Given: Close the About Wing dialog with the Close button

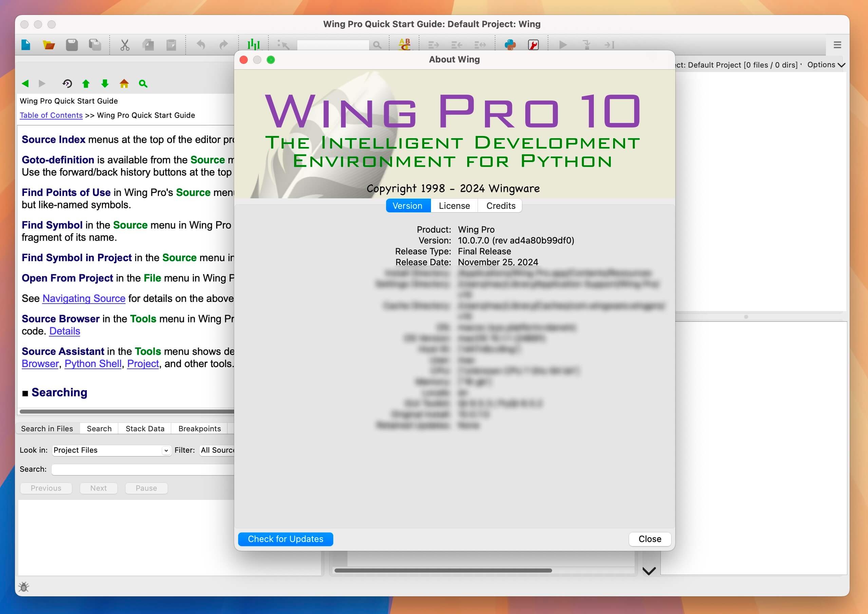Looking at the screenshot, I should [x=650, y=539].
